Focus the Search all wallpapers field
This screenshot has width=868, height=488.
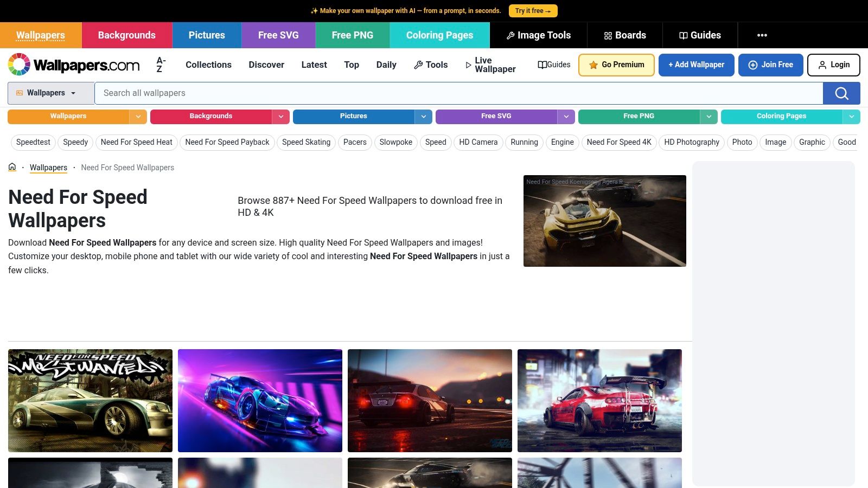(459, 93)
